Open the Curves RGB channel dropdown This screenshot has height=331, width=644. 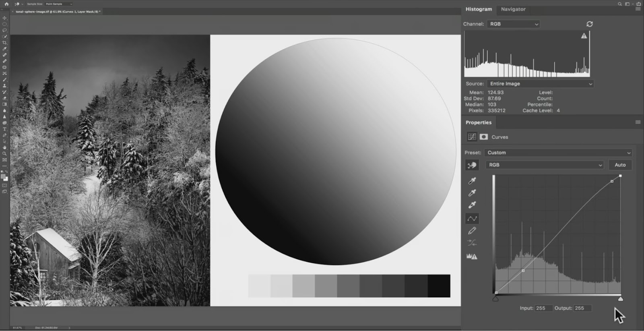click(545, 165)
